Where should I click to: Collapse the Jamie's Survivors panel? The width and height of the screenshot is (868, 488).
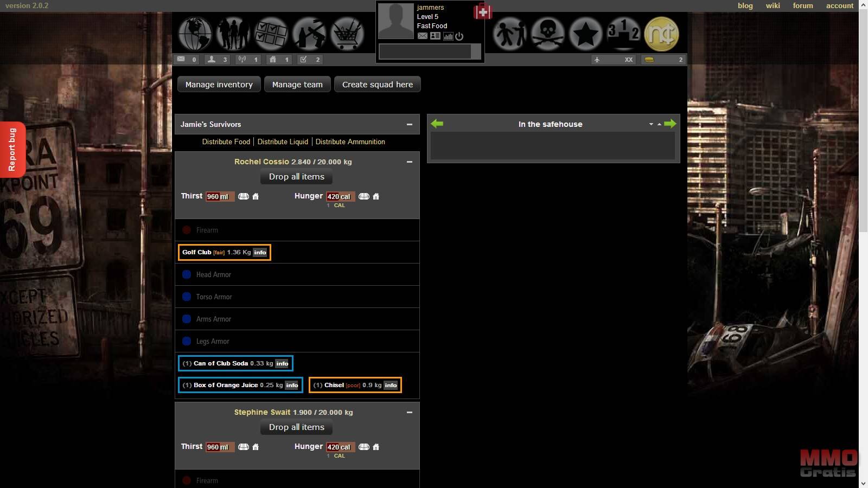[410, 124]
